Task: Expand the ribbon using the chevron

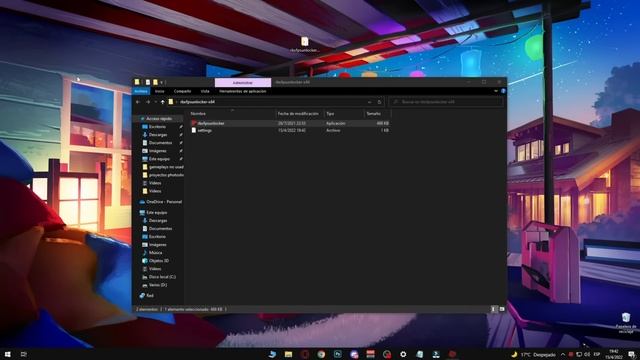Action: pyautogui.click(x=496, y=91)
